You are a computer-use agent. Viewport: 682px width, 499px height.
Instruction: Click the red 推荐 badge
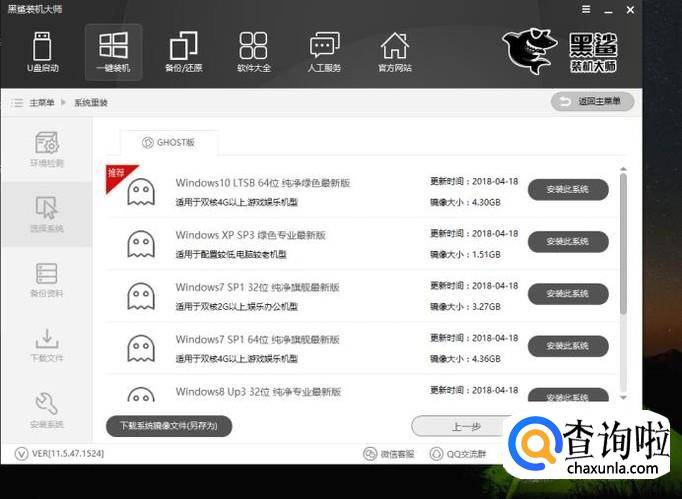click(x=117, y=175)
